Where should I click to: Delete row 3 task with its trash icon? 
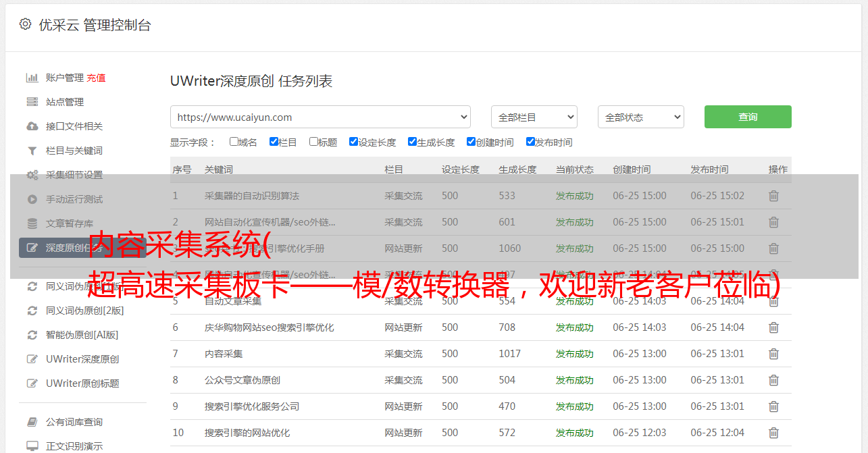coord(773,248)
